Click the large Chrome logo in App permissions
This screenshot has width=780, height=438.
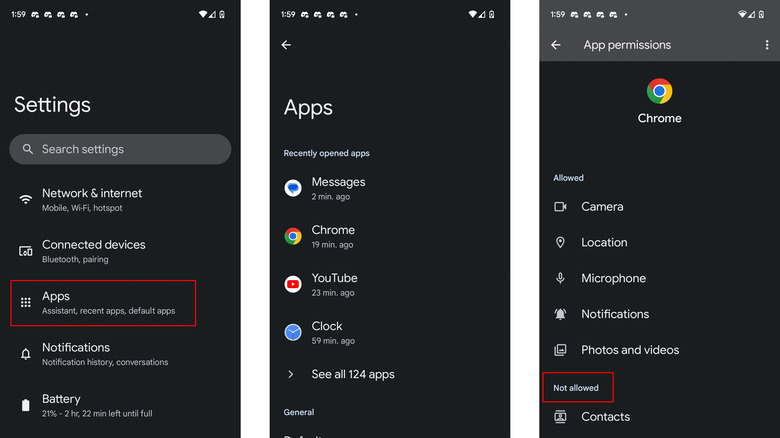point(660,91)
